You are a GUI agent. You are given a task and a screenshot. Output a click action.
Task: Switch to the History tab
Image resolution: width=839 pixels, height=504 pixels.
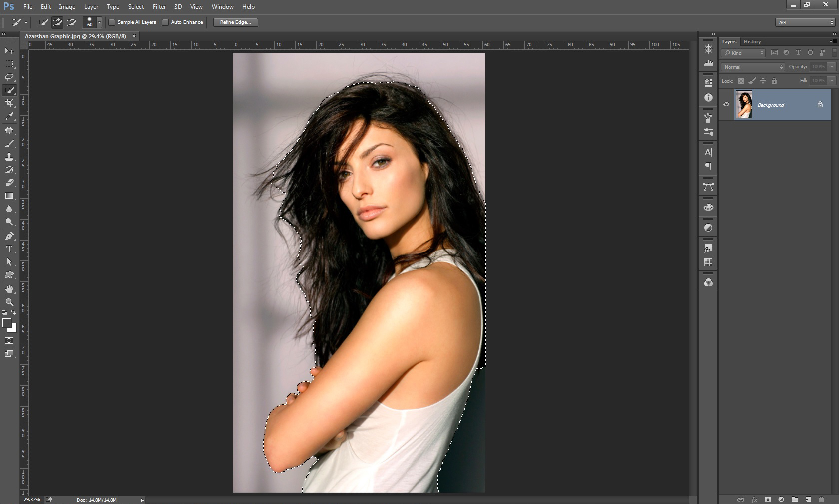752,42
